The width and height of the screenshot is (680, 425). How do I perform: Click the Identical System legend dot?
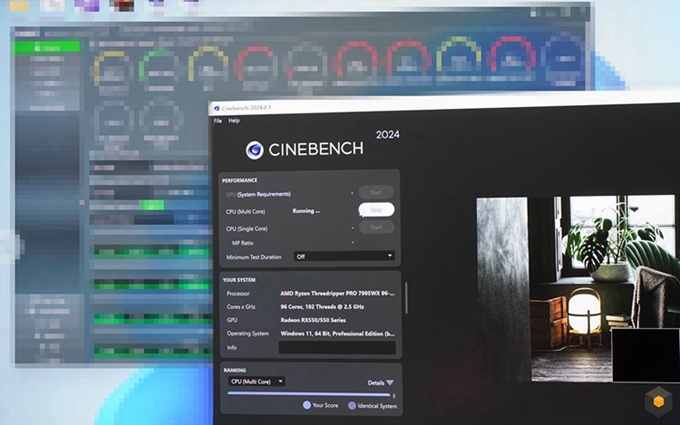click(350, 406)
